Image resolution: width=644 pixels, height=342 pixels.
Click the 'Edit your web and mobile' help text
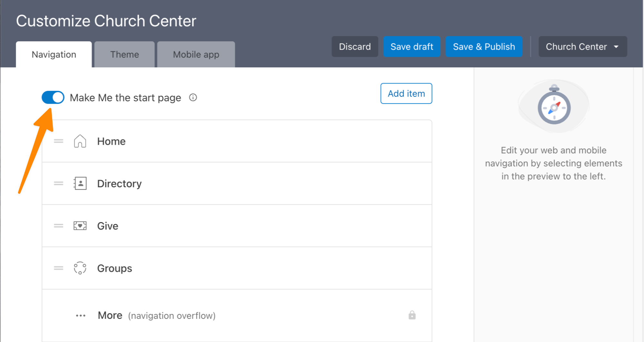pos(554,163)
